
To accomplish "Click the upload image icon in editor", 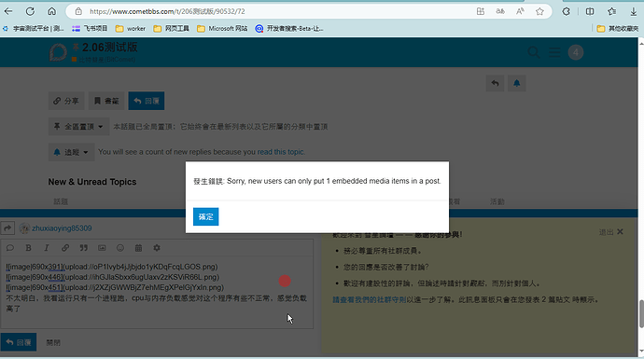I will pos(102,248).
